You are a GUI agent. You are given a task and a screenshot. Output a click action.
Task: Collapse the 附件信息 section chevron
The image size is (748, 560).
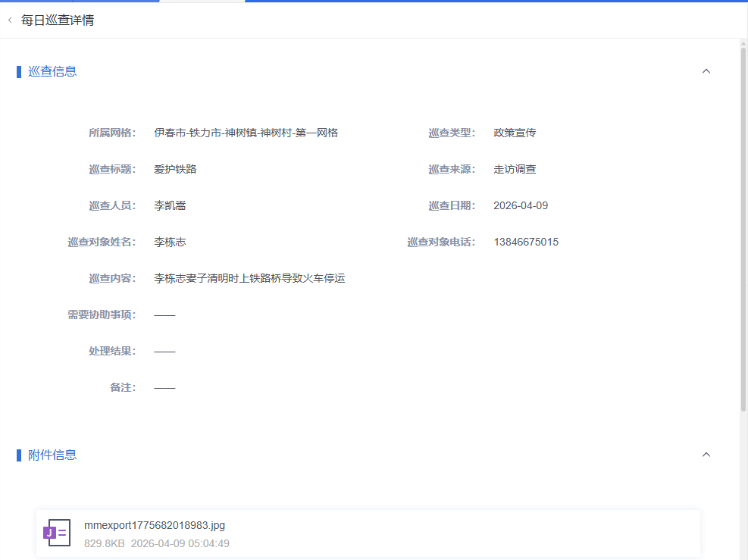pyautogui.click(x=706, y=455)
